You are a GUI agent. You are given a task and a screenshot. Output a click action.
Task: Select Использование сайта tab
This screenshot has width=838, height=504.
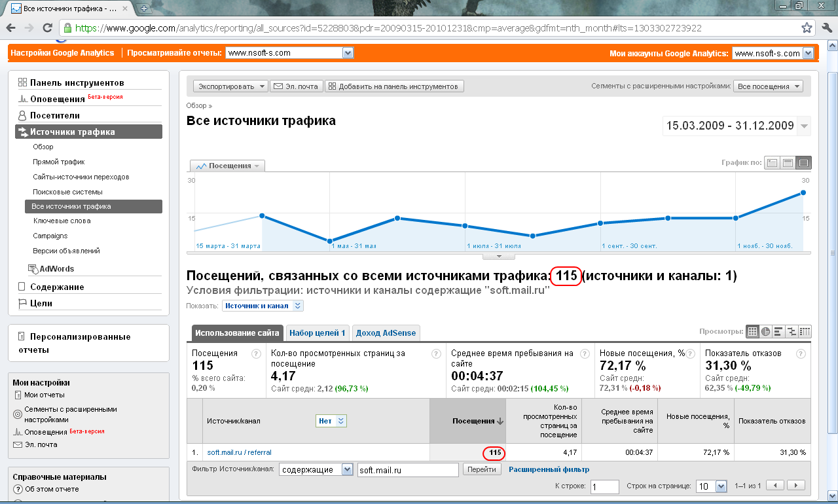[238, 333]
